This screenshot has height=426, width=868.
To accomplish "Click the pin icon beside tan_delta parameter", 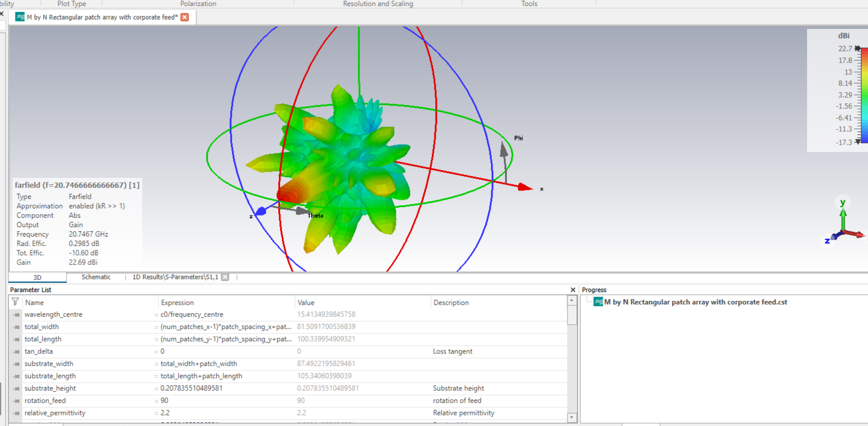I will click(x=16, y=351).
